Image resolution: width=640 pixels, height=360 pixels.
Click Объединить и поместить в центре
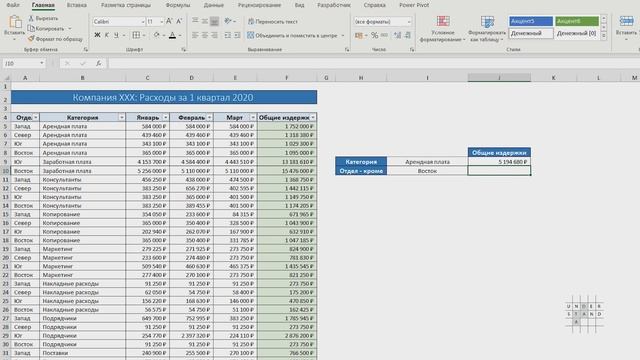click(292, 36)
